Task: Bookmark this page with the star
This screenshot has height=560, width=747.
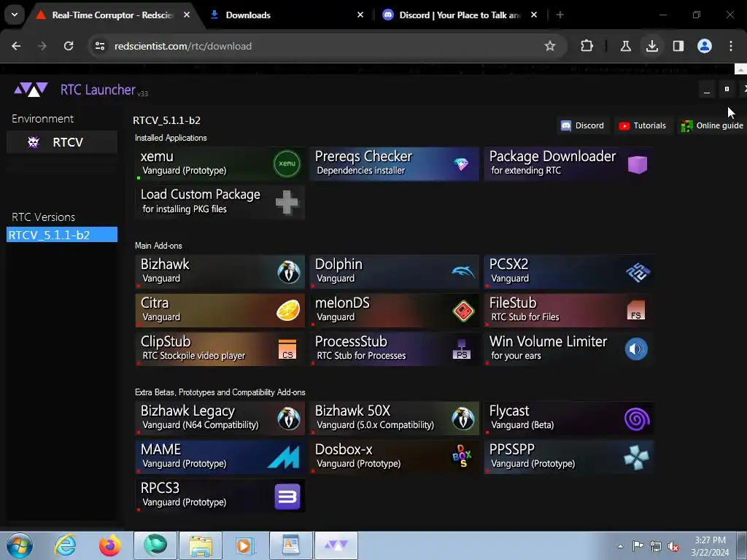Action: click(550, 46)
